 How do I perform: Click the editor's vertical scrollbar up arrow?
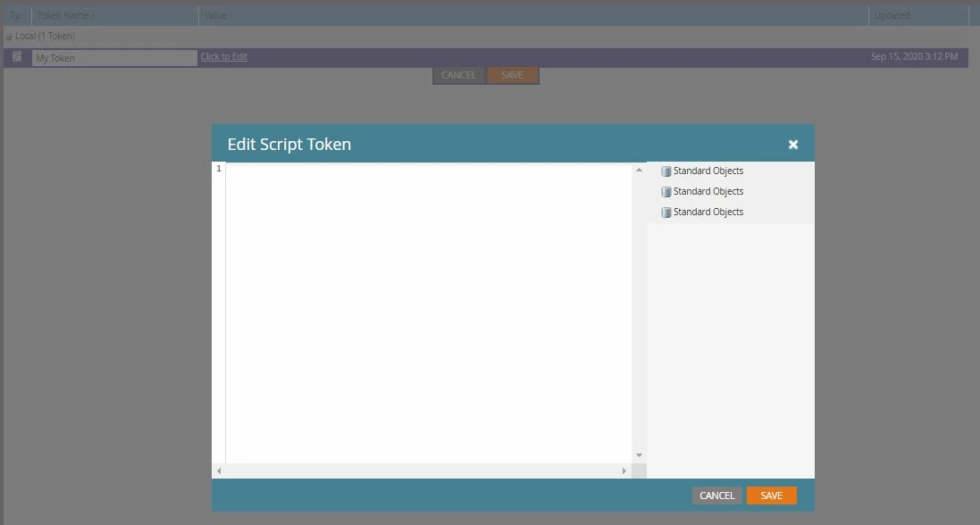coord(639,170)
